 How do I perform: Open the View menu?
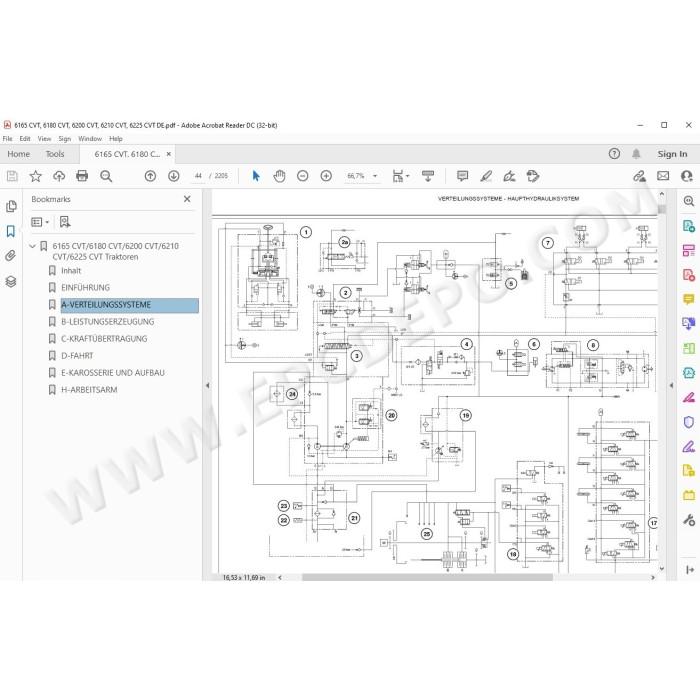coord(44,139)
